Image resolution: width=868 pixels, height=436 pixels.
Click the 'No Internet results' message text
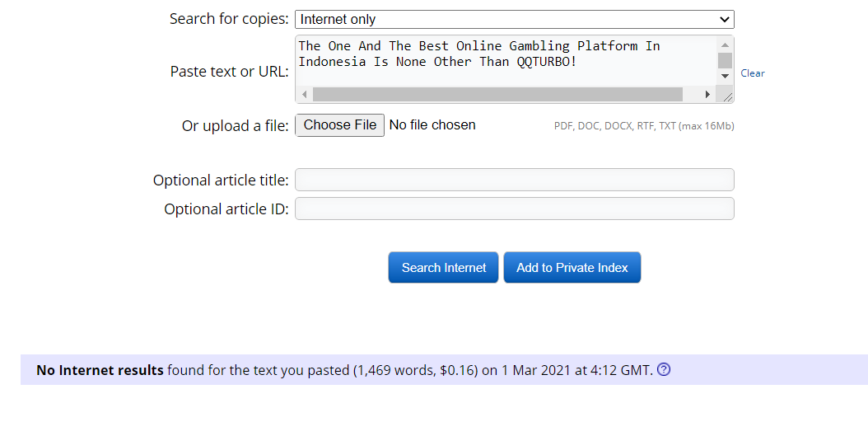100,370
